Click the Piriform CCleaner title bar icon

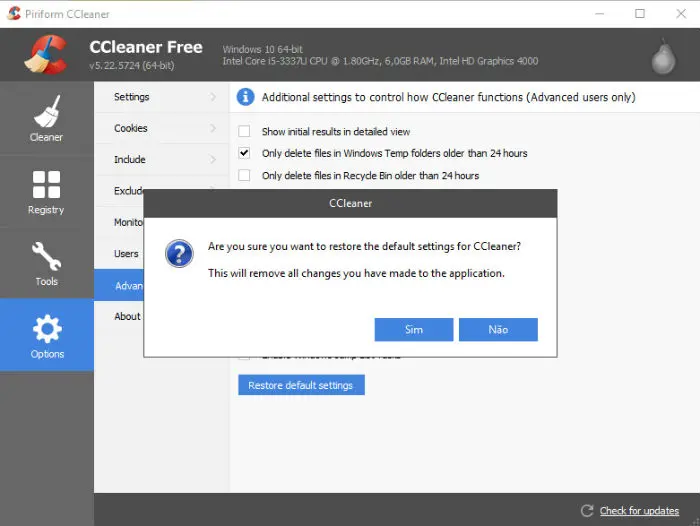pyautogui.click(x=14, y=13)
